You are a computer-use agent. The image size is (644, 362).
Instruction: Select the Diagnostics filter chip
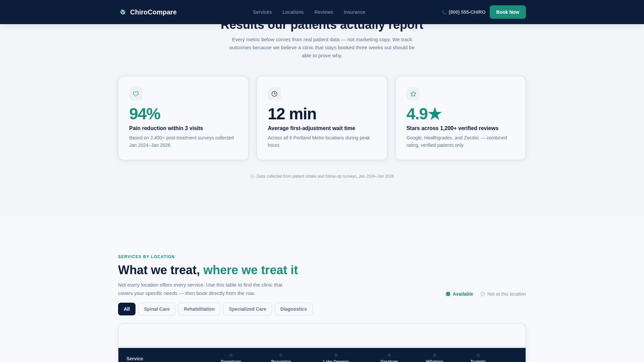[293, 309]
